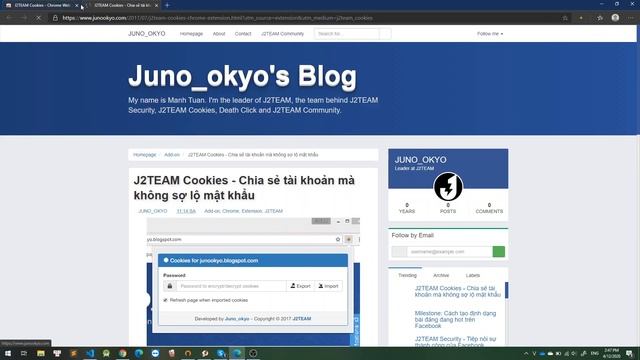
Task: Open the J2TEAM Community nav link
Action: [282, 33]
